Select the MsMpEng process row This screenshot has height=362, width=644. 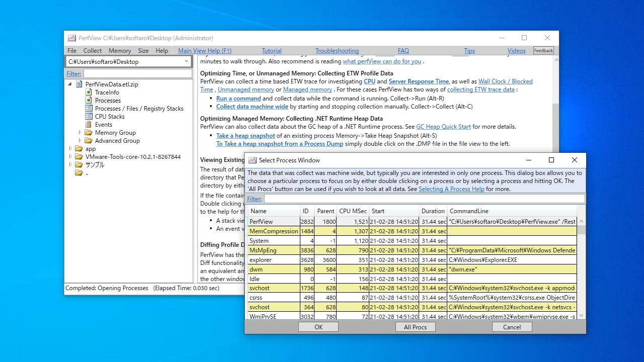412,250
